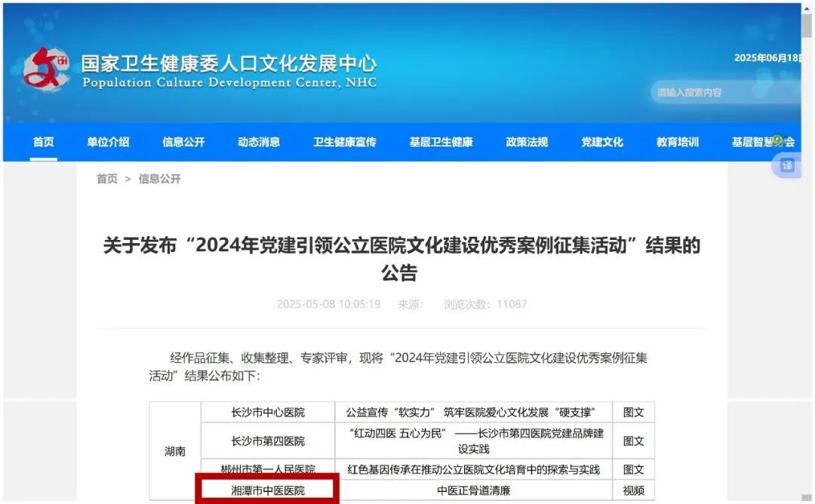The image size is (815, 504).
Task: Click the red site logo emblem
Action: [46, 69]
